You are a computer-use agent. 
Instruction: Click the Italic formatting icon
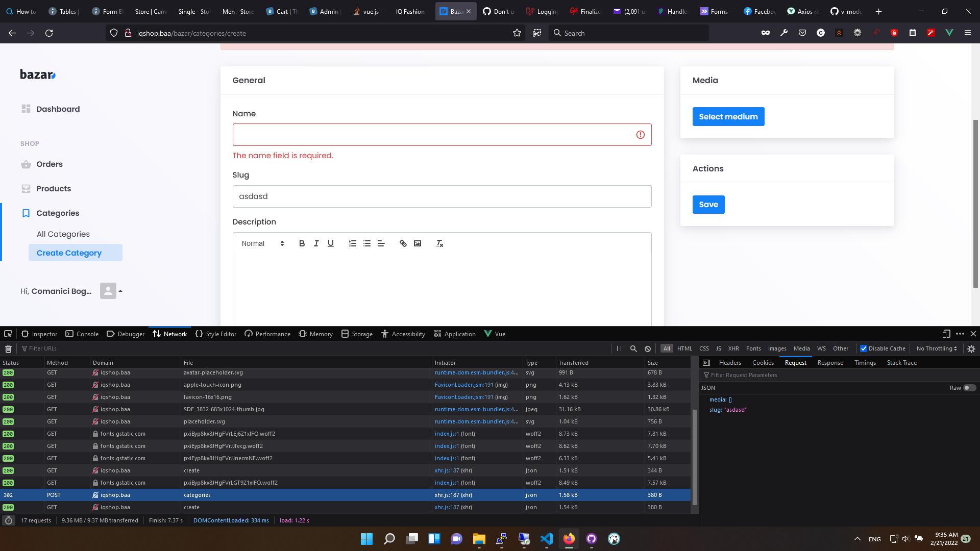click(x=315, y=243)
